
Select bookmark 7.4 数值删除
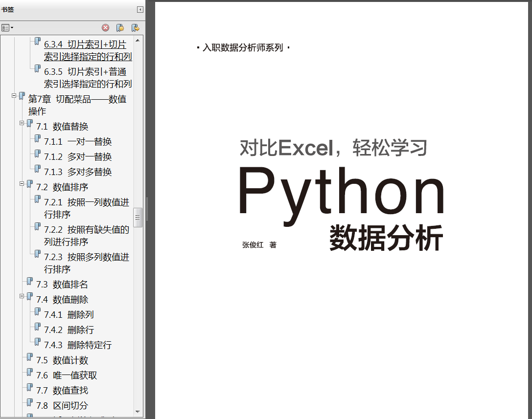[x=62, y=300]
